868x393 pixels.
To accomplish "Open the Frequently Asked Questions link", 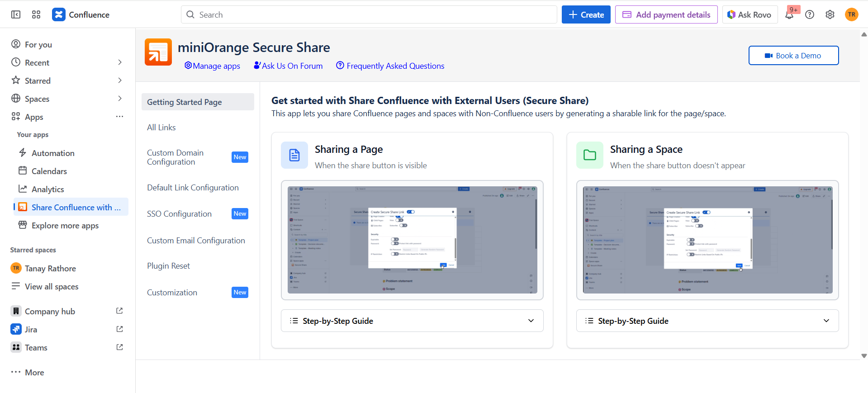I will pyautogui.click(x=390, y=66).
